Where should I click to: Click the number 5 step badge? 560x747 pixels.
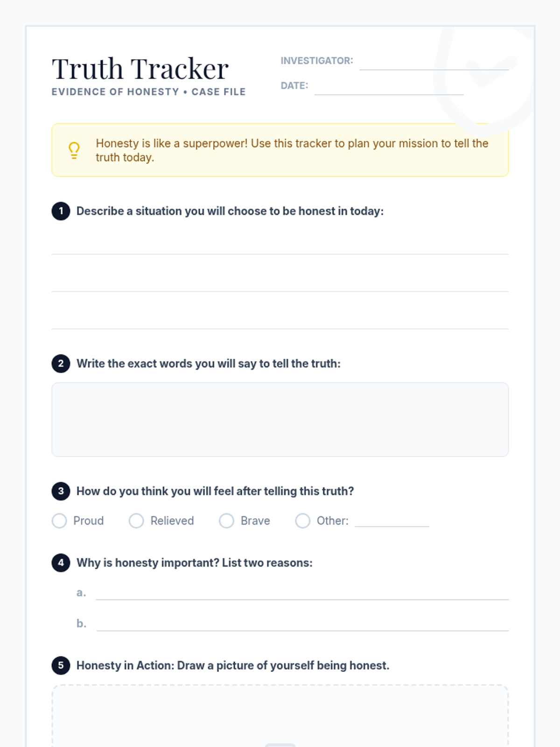point(61,665)
